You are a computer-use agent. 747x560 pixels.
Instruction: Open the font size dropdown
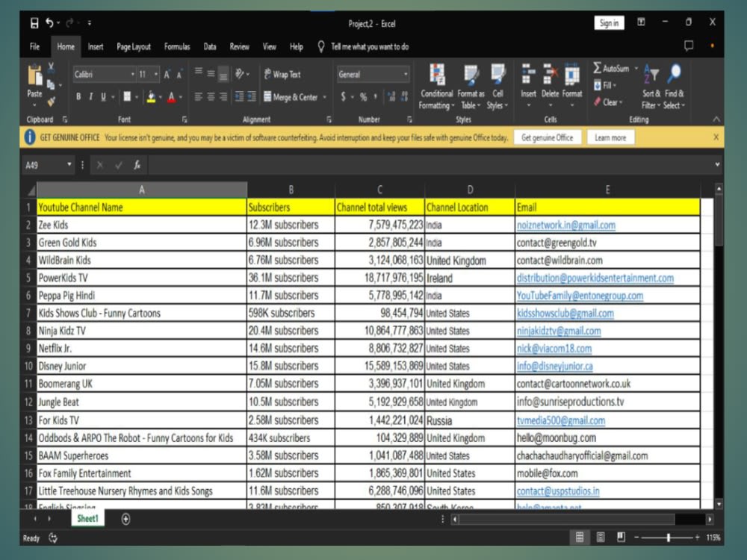[x=155, y=73]
